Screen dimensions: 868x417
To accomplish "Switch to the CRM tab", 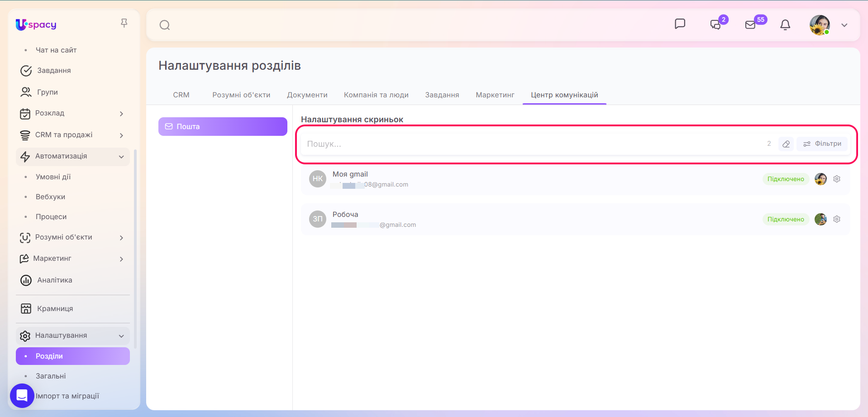I will tap(181, 95).
